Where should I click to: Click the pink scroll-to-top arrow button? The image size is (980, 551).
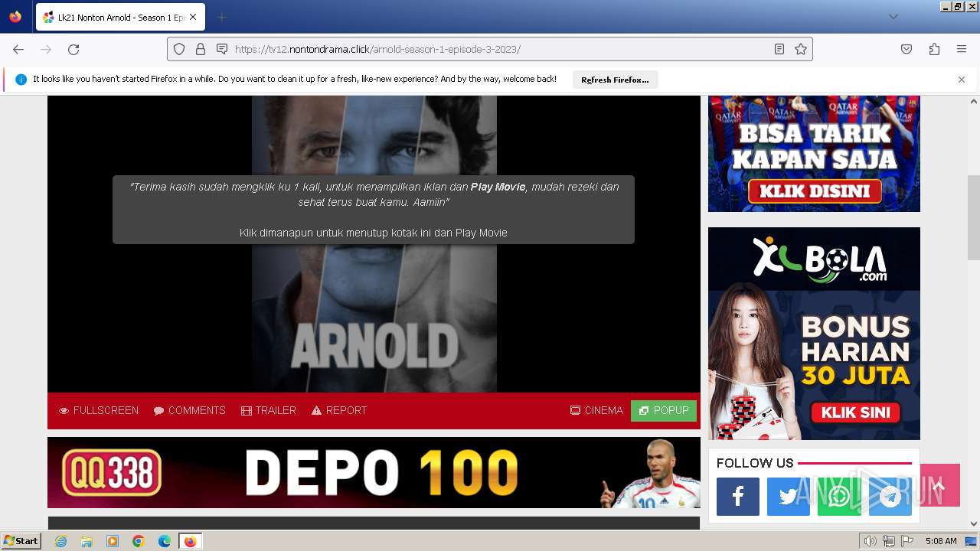939,485
